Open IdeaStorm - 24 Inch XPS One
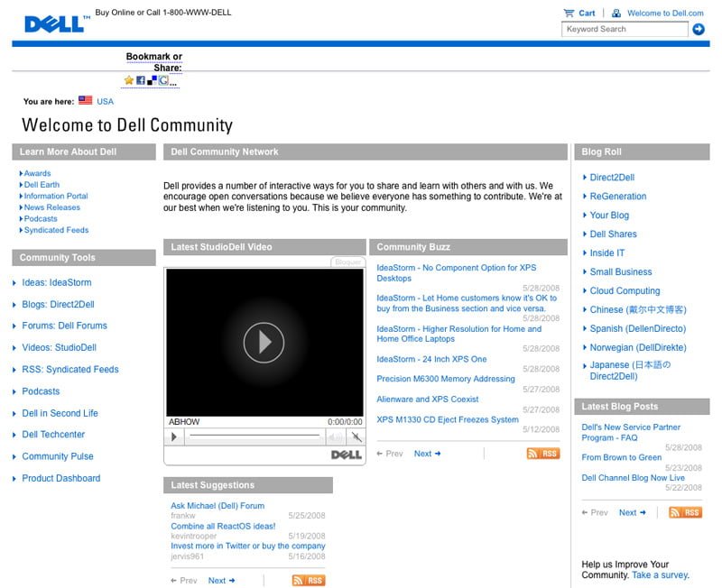Viewport: 722px width, 588px height. click(x=431, y=359)
